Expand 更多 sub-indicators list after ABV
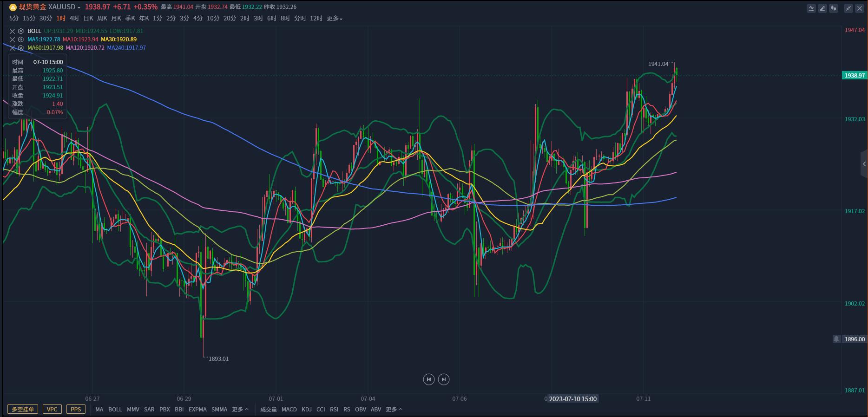 (x=394, y=410)
